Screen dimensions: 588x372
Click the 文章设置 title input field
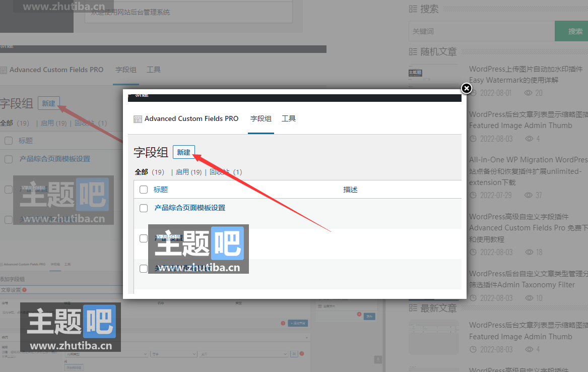(61, 290)
